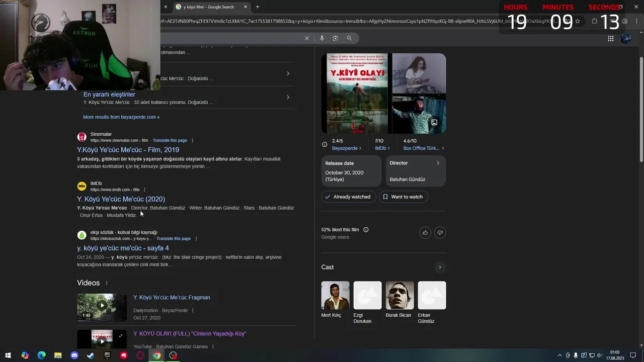
Task: Open the Windows notification center
Action: [633, 355]
